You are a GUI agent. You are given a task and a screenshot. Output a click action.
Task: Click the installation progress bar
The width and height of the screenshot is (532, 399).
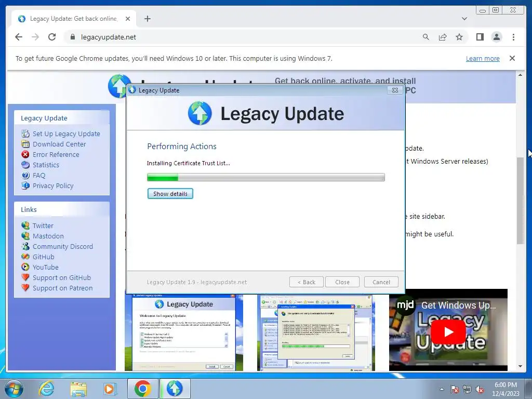click(x=265, y=177)
